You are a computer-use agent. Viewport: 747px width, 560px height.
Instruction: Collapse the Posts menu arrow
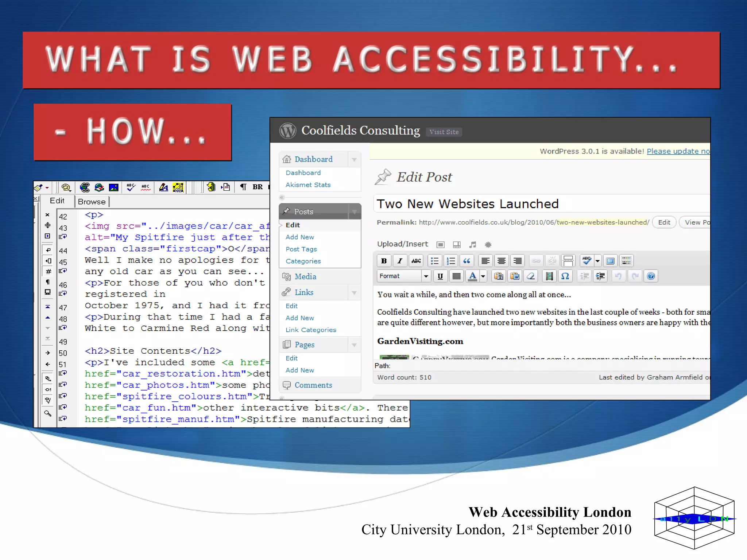pyautogui.click(x=354, y=211)
